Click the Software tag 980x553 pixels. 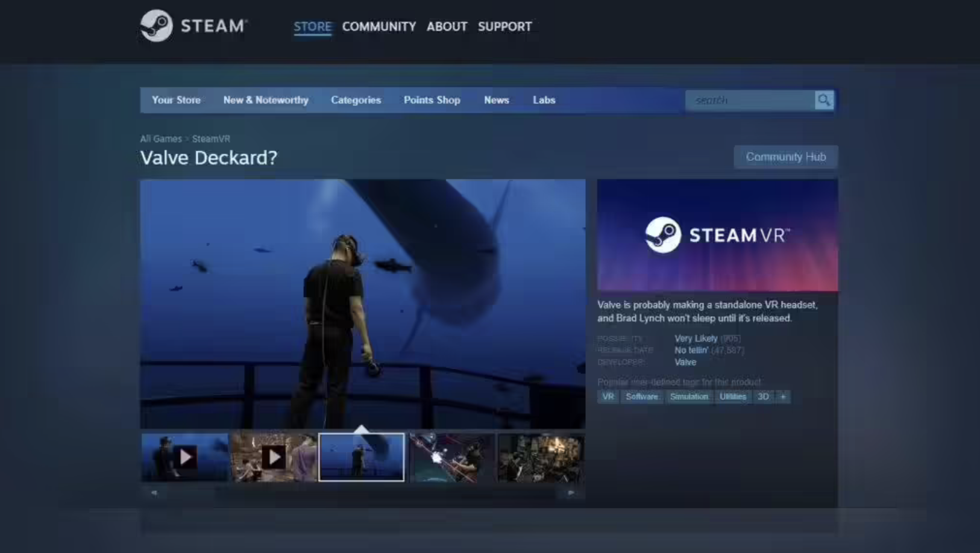click(642, 396)
